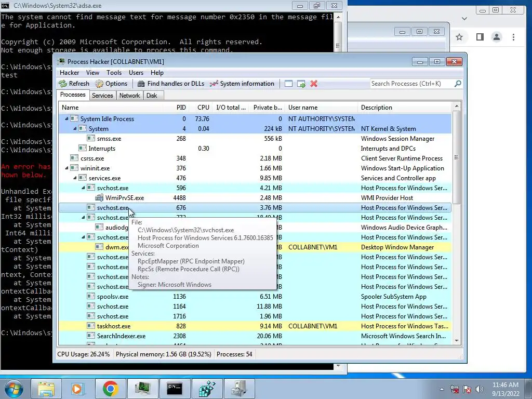Image resolution: width=532 pixels, height=399 pixels.
Task: Open the Hacker menu
Action: [69, 73]
